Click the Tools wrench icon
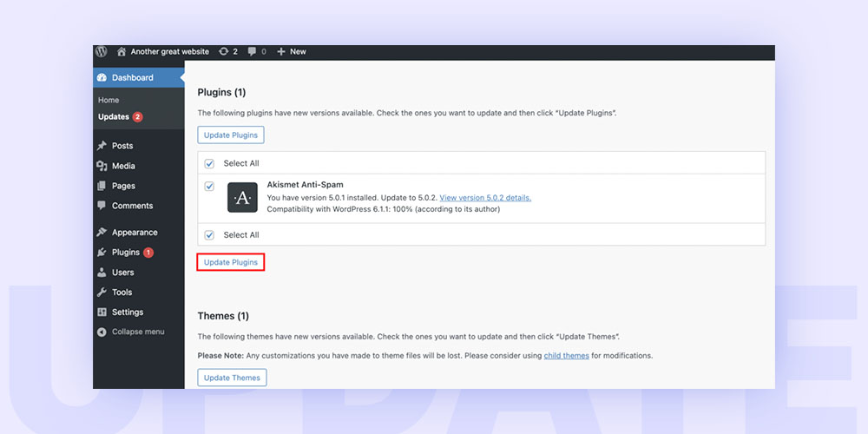The image size is (868, 434). pos(102,292)
